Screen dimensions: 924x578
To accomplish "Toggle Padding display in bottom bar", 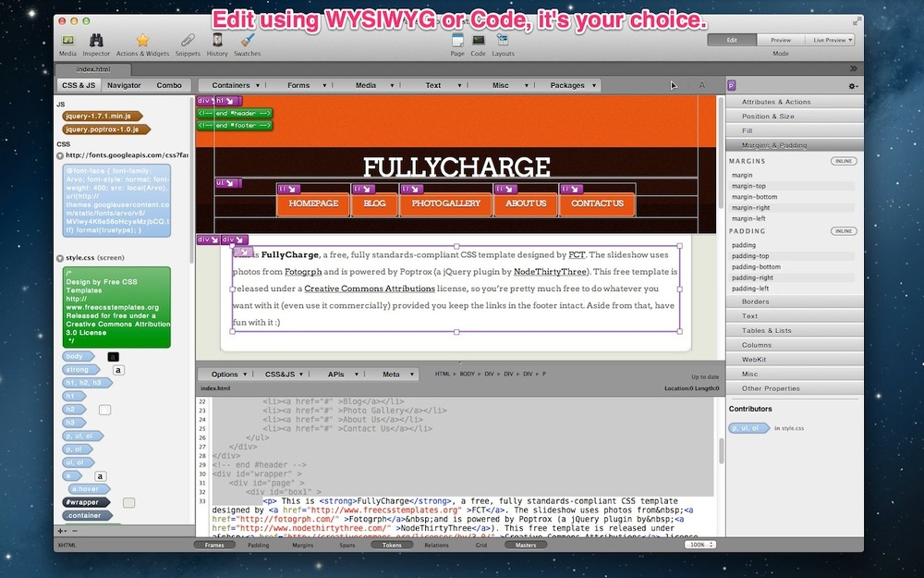I will (258, 545).
